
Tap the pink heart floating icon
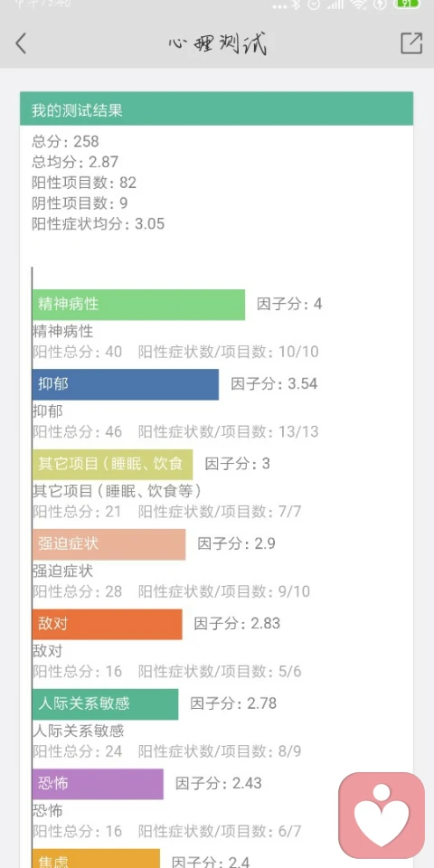pos(382,815)
